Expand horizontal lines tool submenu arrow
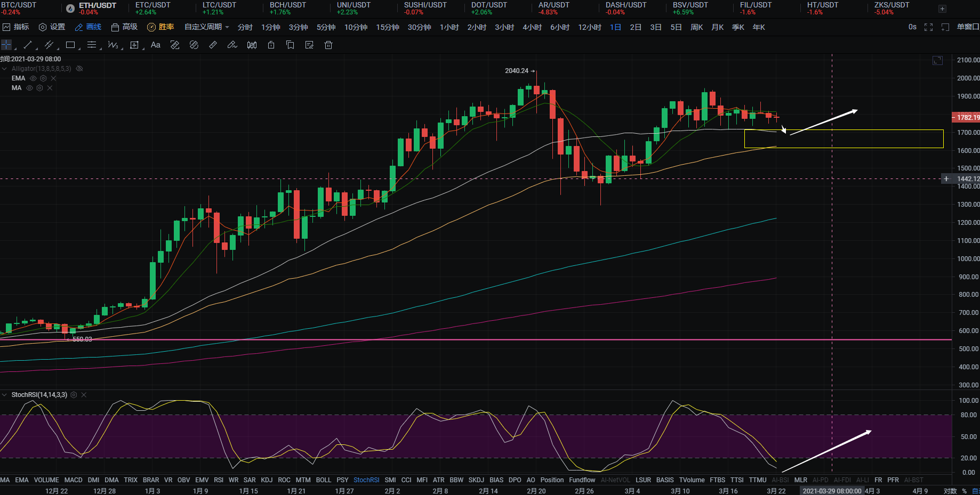Image resolution: width=980 pixels, height=495 pixels. coord(100,50)
